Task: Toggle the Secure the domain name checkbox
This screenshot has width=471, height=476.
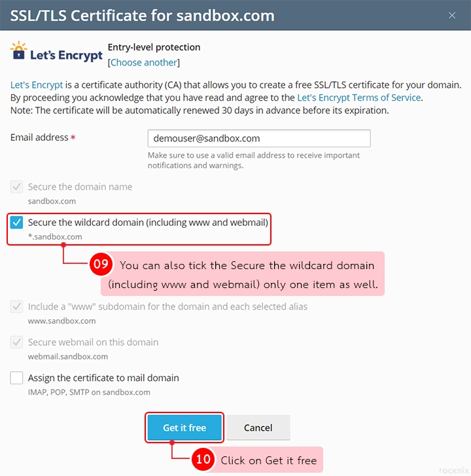Action: pos(16,187)
